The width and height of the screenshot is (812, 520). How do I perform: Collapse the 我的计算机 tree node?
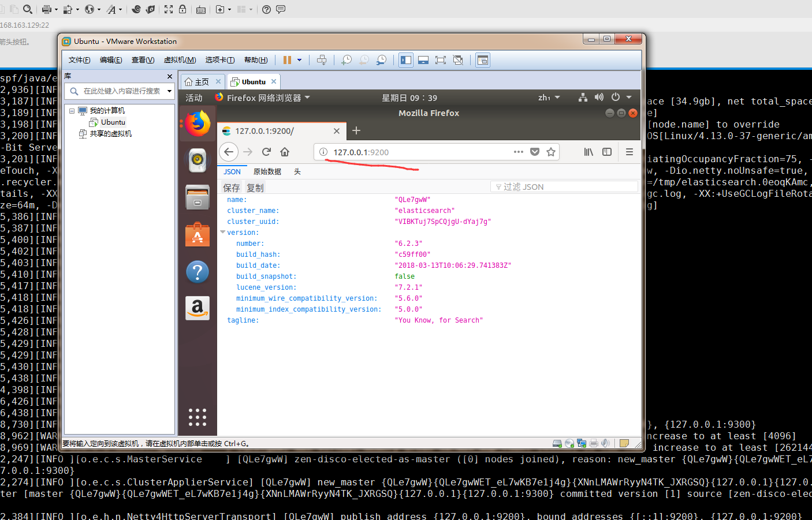(72, 111)
